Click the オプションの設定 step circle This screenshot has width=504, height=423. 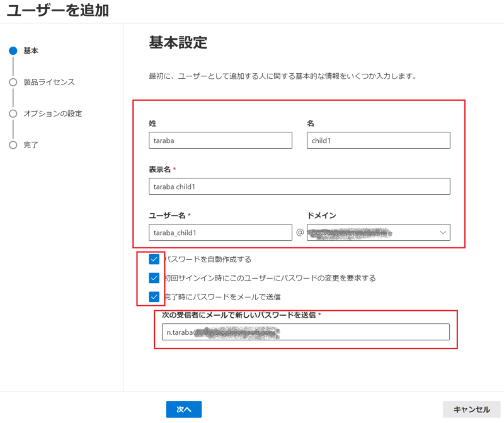pos(13,113)
